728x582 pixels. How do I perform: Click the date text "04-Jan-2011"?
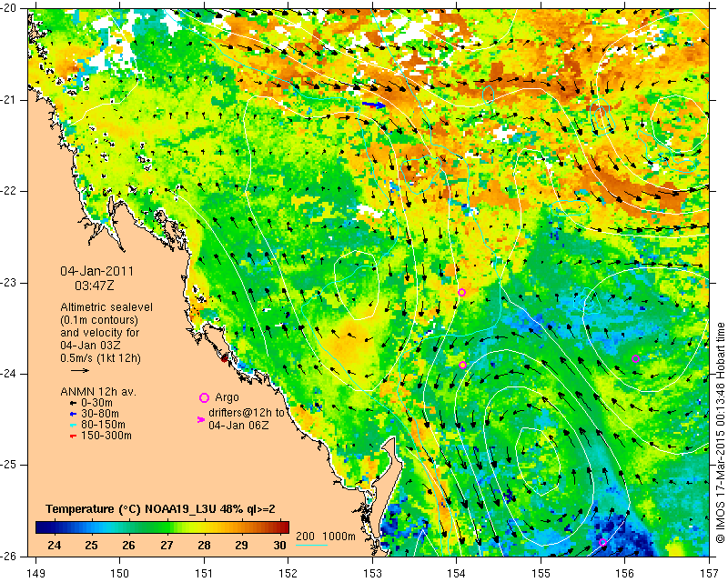(x=97, y=271)
